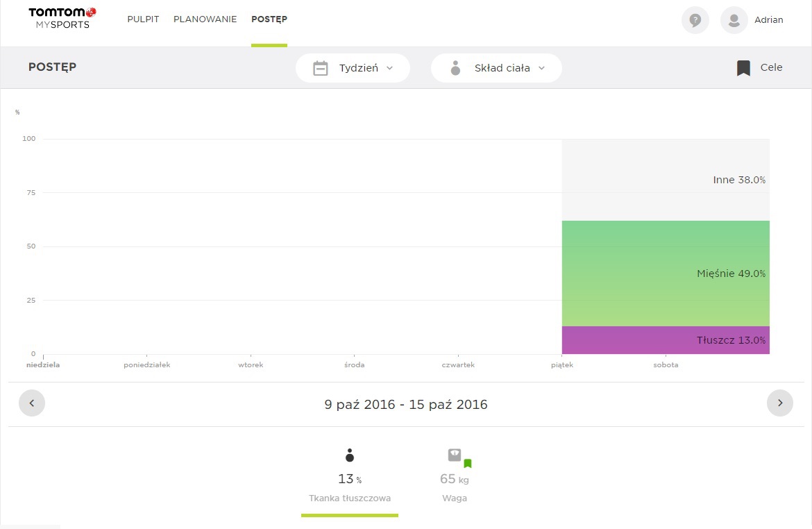This screenshot has width=812, height=529.
Task: Click the bookmark icon next to Cele
Action: point(744,68)
